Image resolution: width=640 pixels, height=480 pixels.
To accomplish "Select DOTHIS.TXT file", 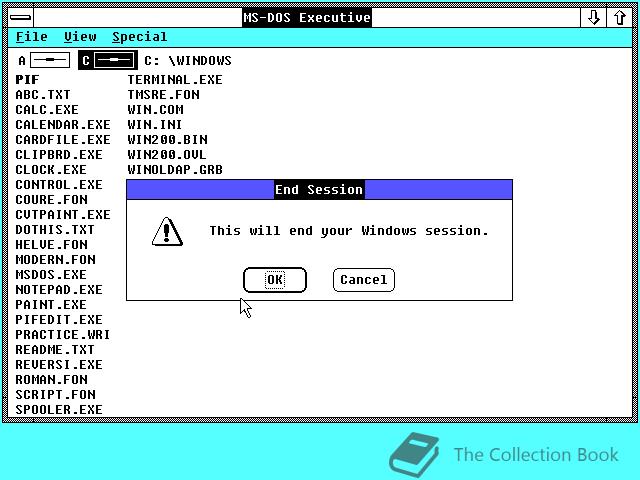I will tap(55, 230).
